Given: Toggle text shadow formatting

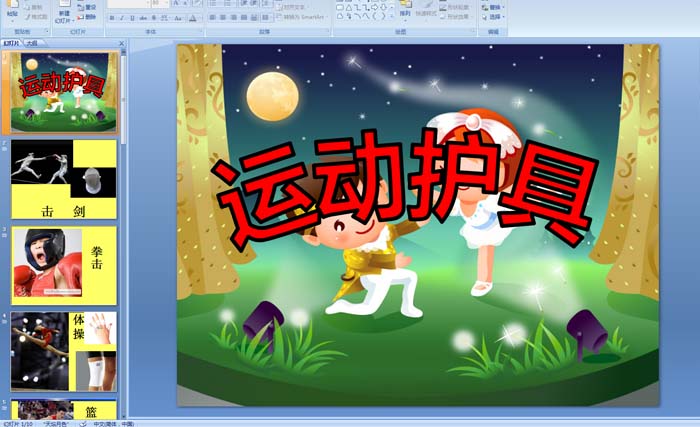Looking at the screenshot, I should pyautogui.click(x=154, y=18).
